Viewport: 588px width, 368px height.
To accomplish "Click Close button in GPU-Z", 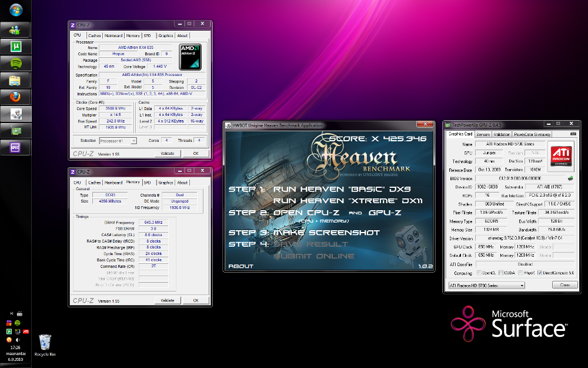I will click(x=564, y=285).
